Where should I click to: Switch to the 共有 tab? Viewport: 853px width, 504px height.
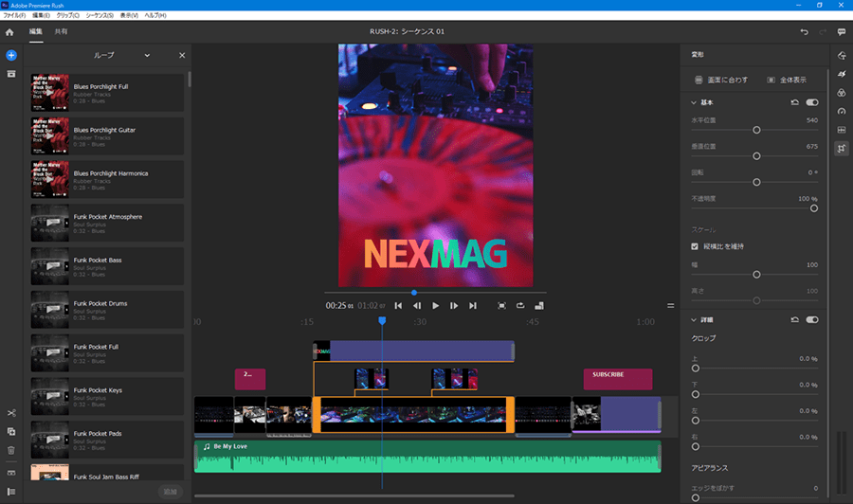(x=61, y=31)
